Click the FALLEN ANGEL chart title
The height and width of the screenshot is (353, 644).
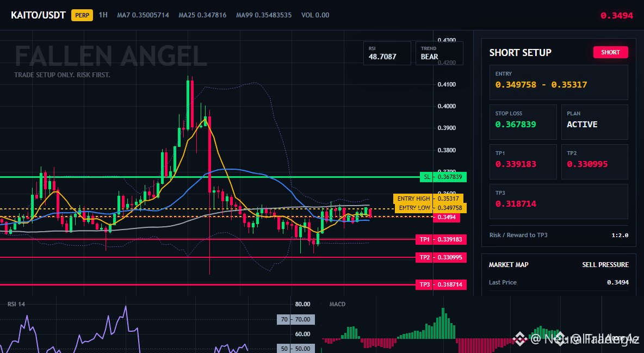tap(110, 56)
